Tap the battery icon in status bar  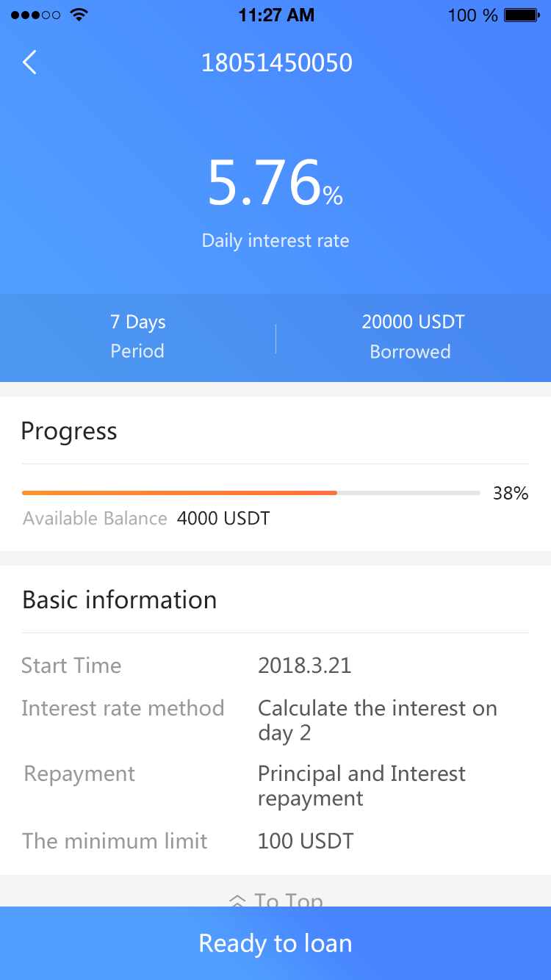(x=522, y=15)
